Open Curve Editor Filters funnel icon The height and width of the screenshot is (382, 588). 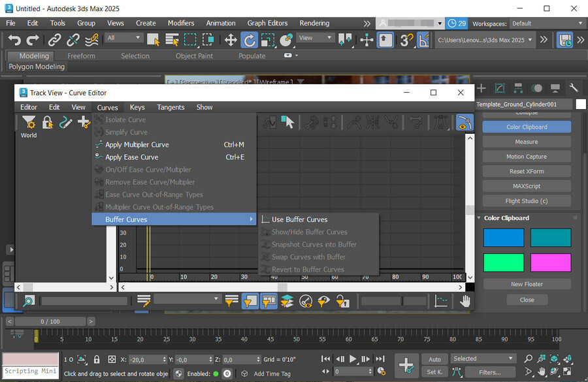29,123
